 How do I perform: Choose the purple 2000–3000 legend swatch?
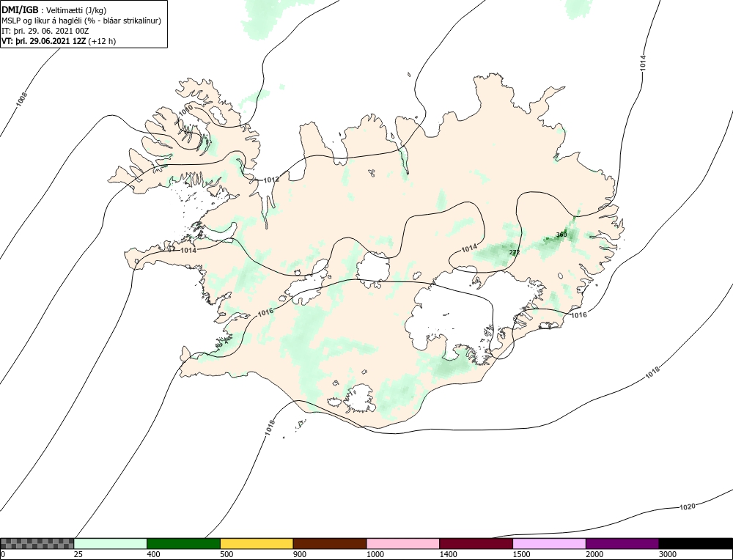(622, 544)
